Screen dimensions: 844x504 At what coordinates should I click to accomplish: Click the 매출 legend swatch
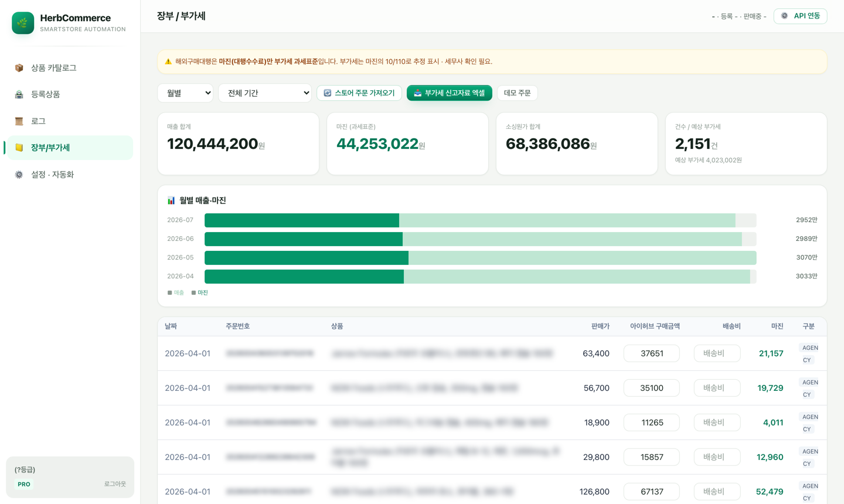tap(170, 292)
